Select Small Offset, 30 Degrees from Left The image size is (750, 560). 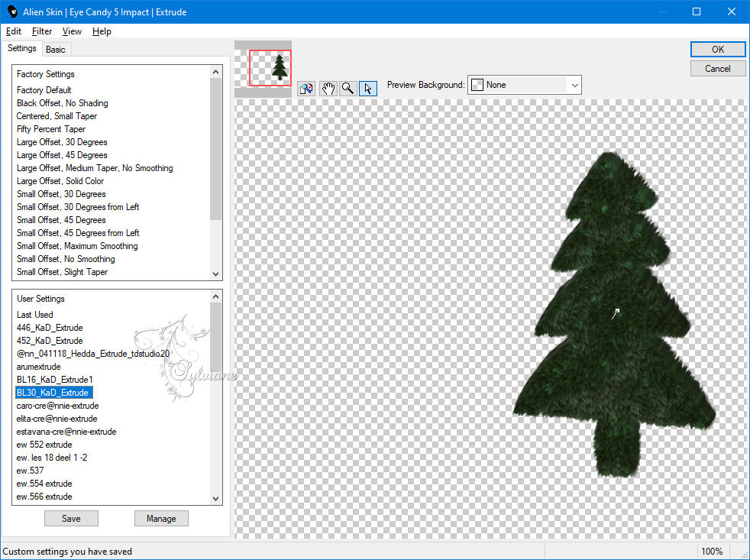pyautogui.click(x=77, y=207)
